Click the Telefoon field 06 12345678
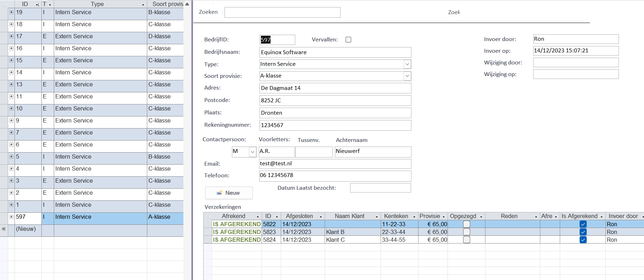 tap(335, 176)
